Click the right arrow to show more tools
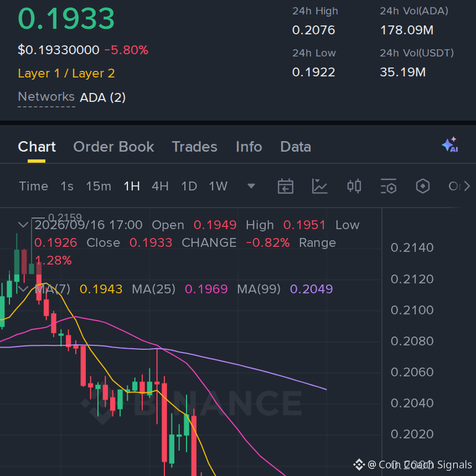Viewport: 476px width, 476px height. [467, 186]
